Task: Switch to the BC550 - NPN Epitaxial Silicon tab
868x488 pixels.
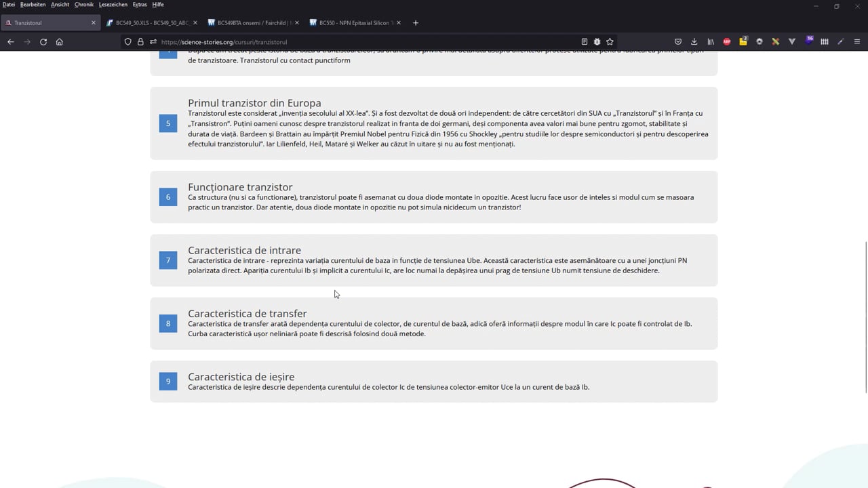Action: [x=355, y=22]
